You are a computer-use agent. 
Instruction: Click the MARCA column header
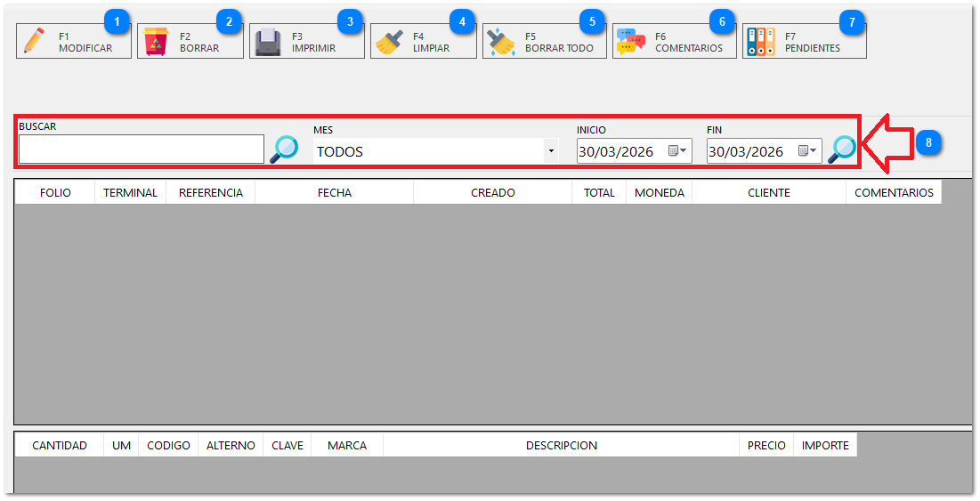347,446
